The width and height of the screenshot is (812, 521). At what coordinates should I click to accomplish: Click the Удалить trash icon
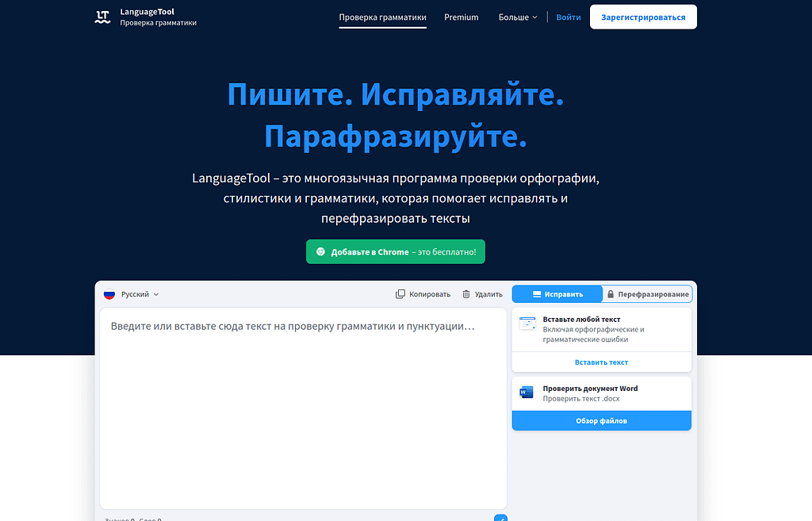(466, 294)
